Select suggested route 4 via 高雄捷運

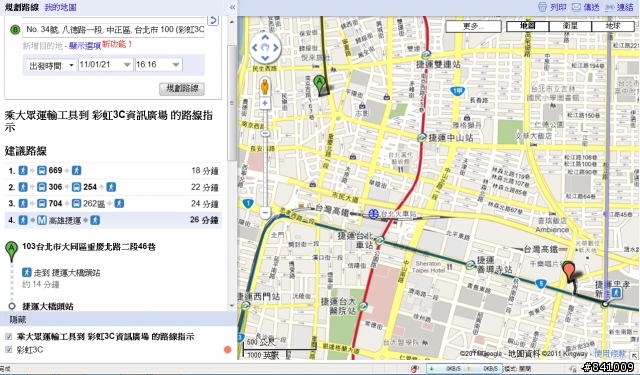(113, 220)
